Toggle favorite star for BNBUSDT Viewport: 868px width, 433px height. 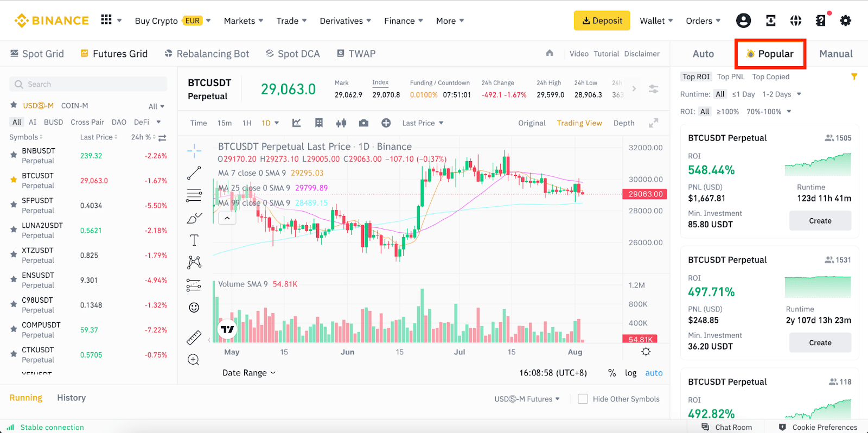14,155
